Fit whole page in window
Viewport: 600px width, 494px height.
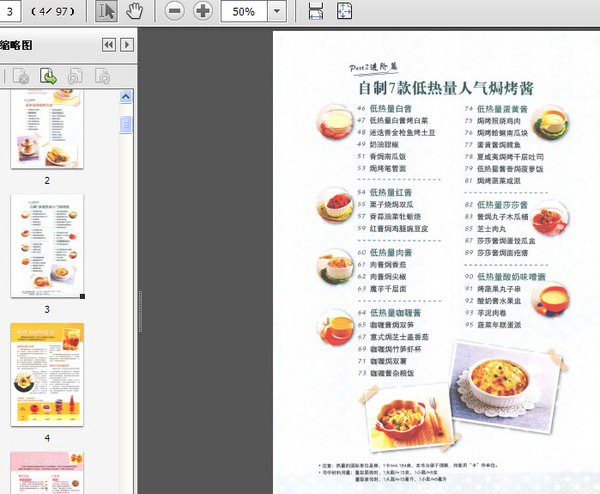click(344, 11)
